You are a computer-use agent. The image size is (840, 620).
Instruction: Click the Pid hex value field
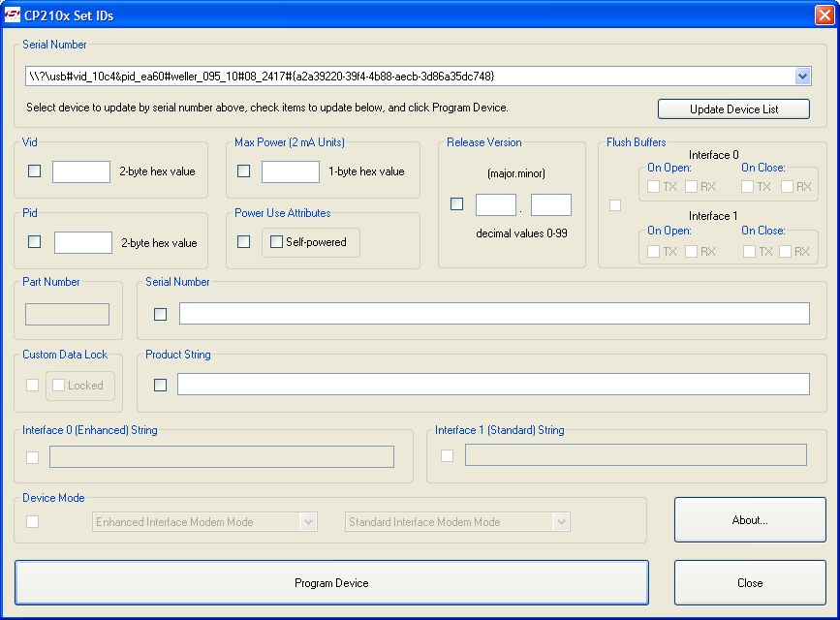pyautogui.click(x=83, y=243)
